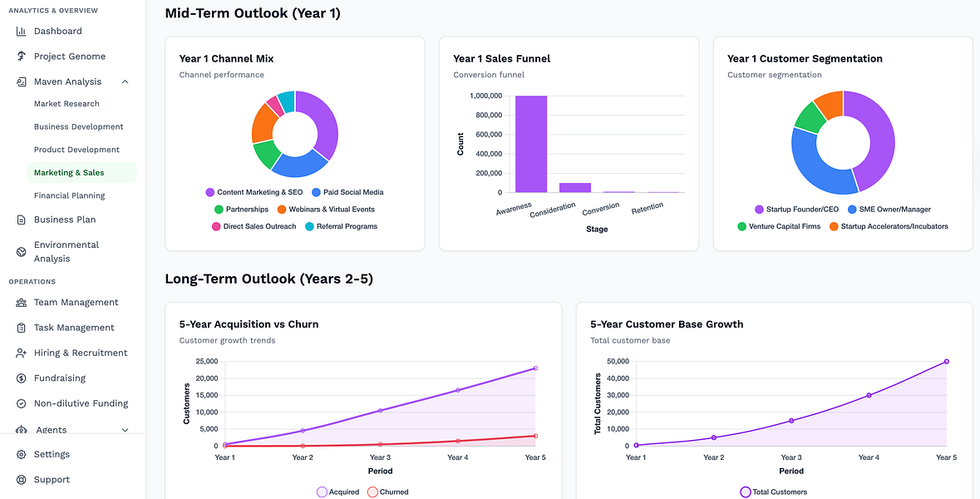Click the Fundraising dollar icon
This screenshot has width=980, height=499.
pos(22,378)
